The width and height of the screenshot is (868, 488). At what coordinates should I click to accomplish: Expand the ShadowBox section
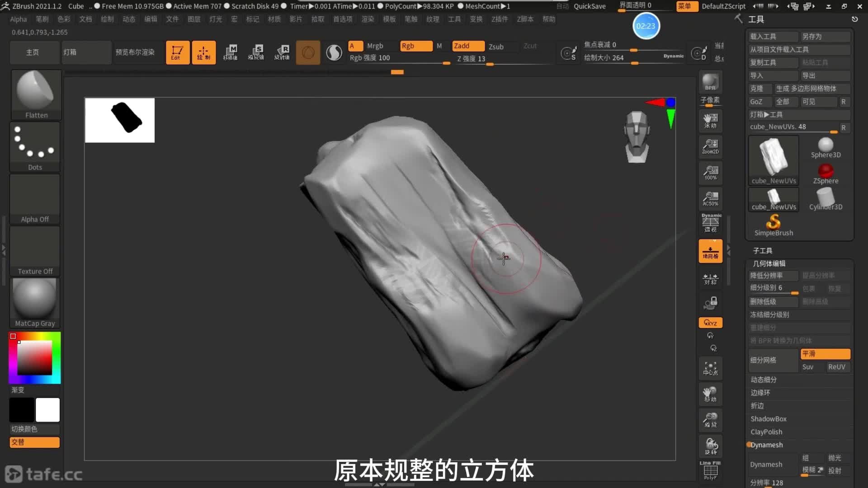tap(769, 419)
